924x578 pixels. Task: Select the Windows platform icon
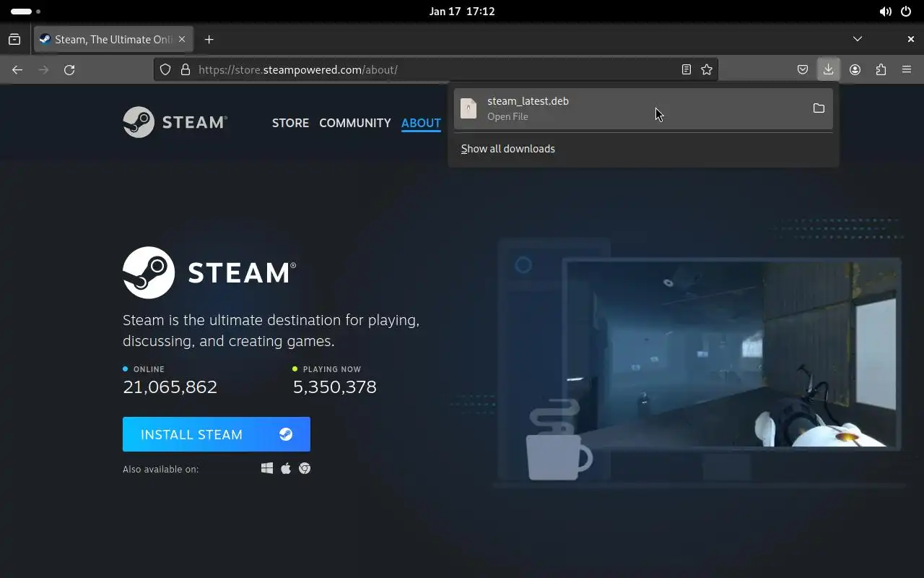point(267,468)
